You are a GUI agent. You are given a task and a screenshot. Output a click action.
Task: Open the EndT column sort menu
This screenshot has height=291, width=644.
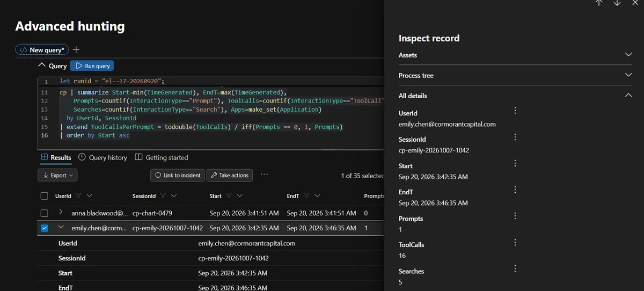[317, 196]
